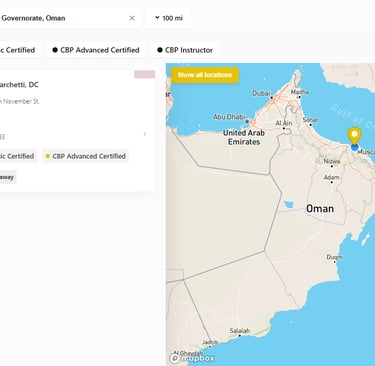The width and height of the screenshot is (375, 366).
Task: Click the blue dot marker beneath the pin
Action: pyautogui.click(x=355, y=147)
